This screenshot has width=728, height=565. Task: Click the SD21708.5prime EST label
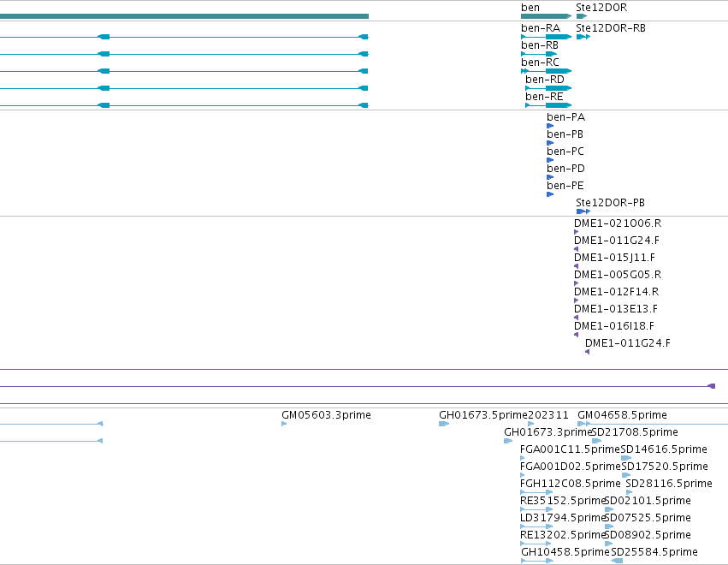click(635, 432)
